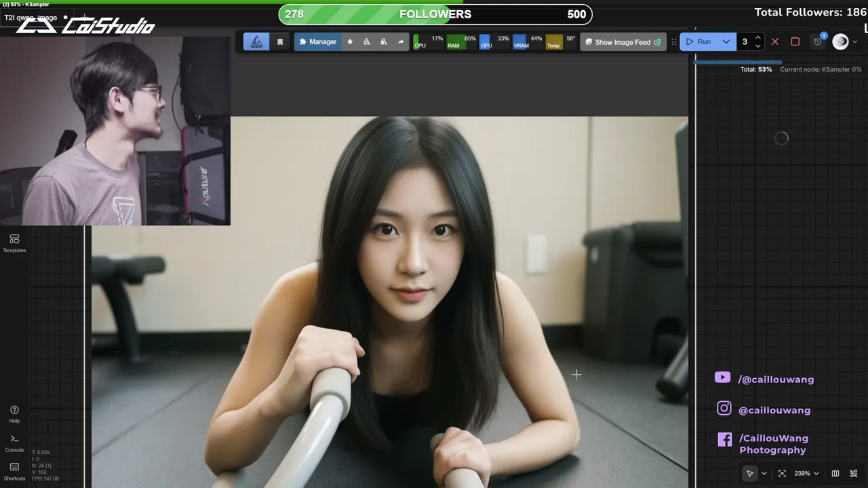Expand the user account chevron

[854, 42]
